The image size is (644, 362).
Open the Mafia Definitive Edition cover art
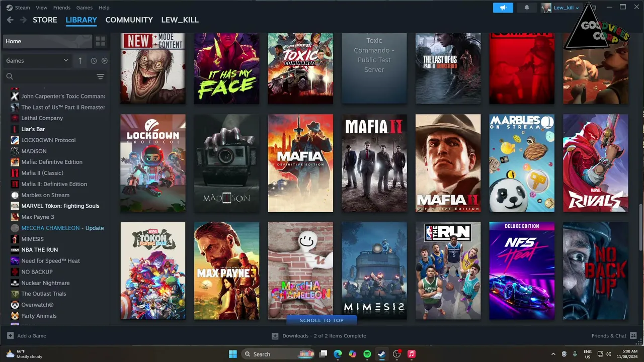[x=300, y=163]
